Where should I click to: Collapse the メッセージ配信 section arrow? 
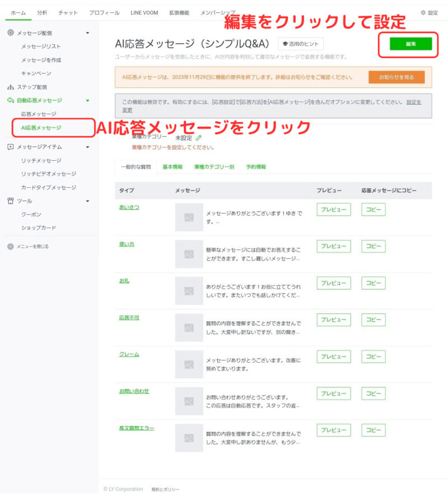point(87,33)
